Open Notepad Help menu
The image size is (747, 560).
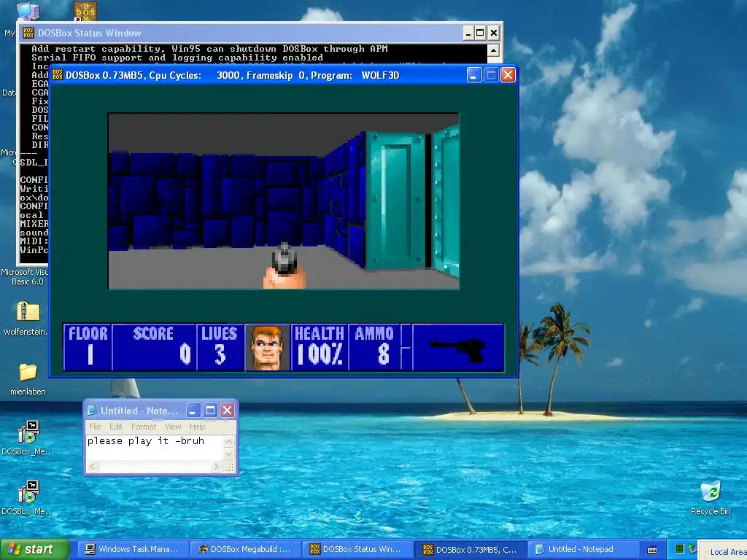tap(197, 427)
